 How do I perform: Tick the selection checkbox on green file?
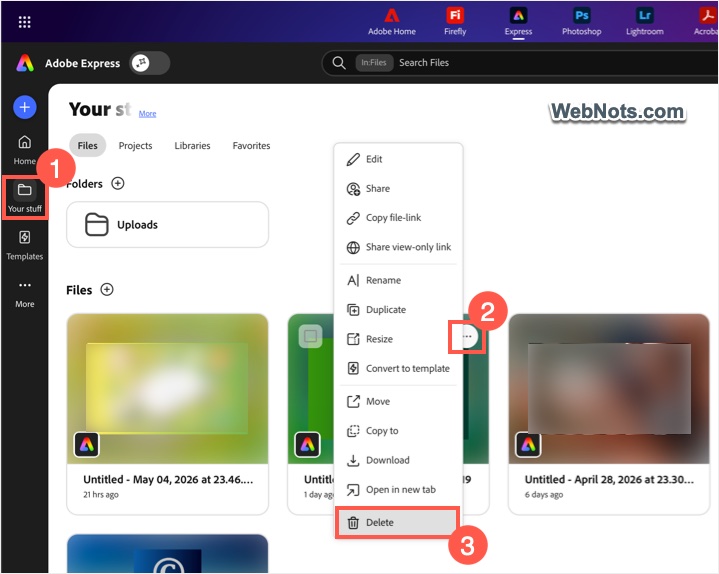pyautogui.click(x=310, y=336)
